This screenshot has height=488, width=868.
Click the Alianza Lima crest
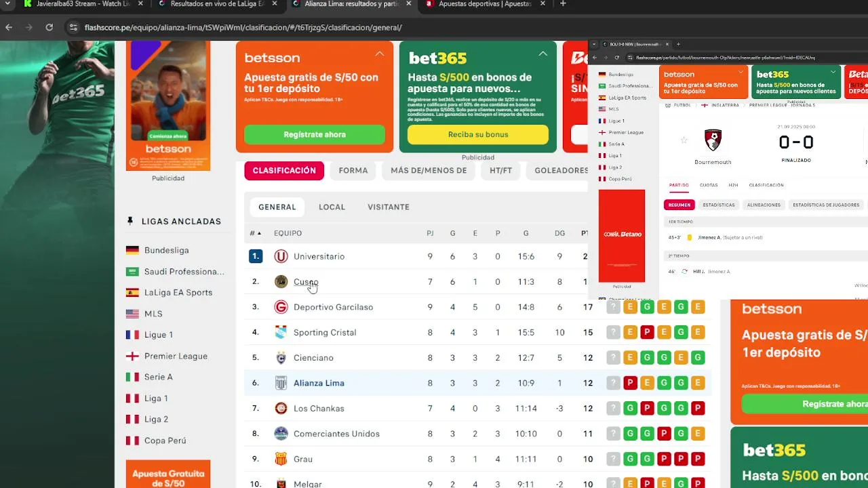pos(281,383)
